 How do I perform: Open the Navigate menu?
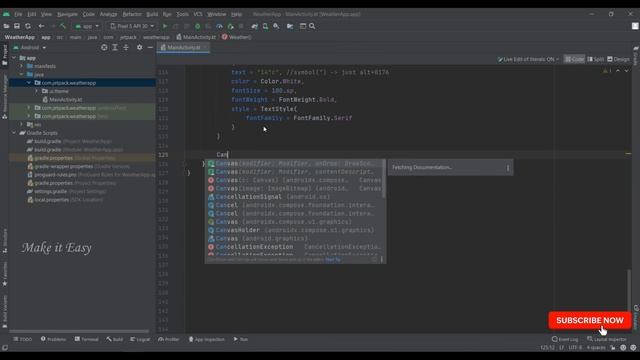click(x=67, y=14)
